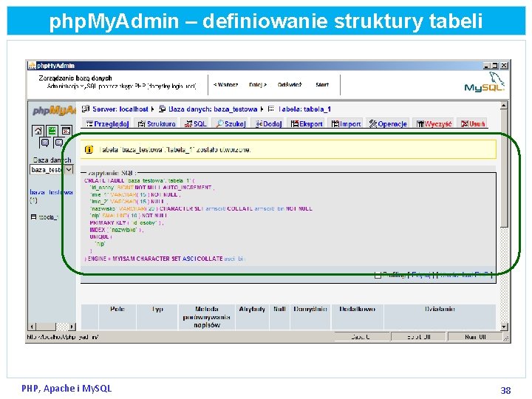The width and height of the screenshot is (532, 399).
Task: Minimize the phpMyAdmin window
Action: coord(486,66)
